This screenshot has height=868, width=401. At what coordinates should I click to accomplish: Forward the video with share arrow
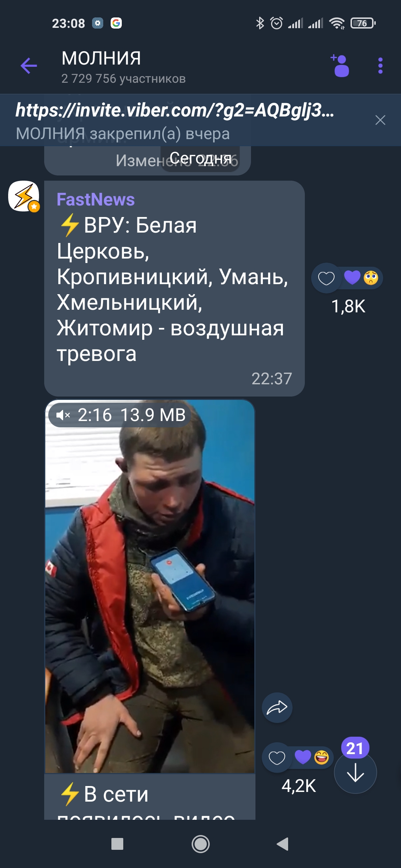pos(277,707)
